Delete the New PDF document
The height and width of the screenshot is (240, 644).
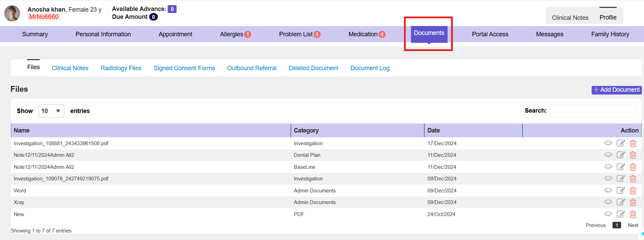(x=633, y=214)
